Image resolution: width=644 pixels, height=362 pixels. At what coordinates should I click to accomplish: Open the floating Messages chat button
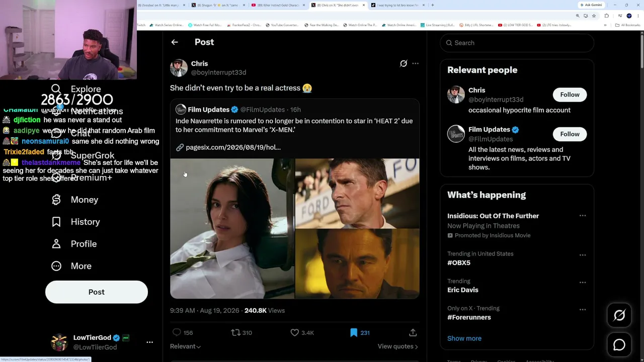[619, 345]
